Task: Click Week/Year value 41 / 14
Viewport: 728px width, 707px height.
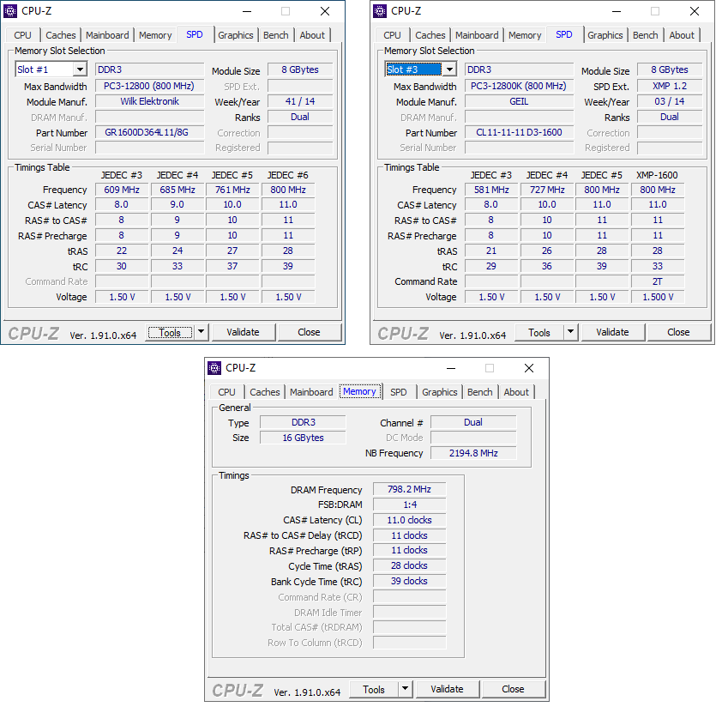Action: 300,101
